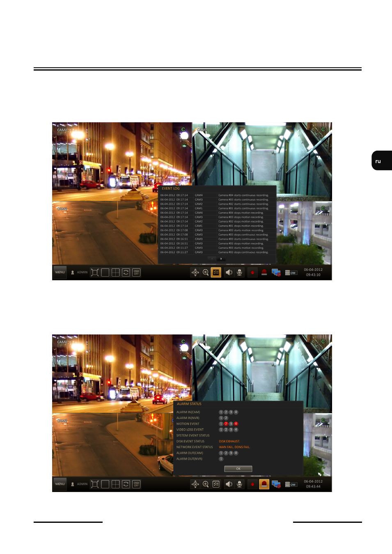Select log row "Camera #01 stops motion recording."
This screenshot has height=554, width=392.
point(217,226)
